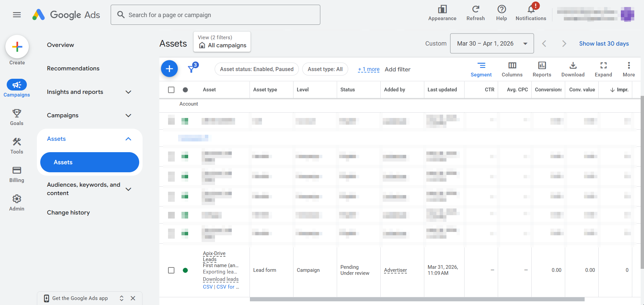Collapse the Assets section in the sidebar
Viewport: 644px width, 305px height.
(x=128, y=139)
